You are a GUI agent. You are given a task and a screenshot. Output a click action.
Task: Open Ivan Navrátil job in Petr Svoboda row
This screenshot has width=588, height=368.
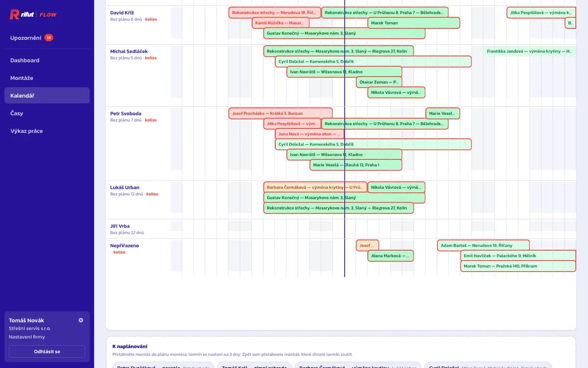tap(344, 155)
